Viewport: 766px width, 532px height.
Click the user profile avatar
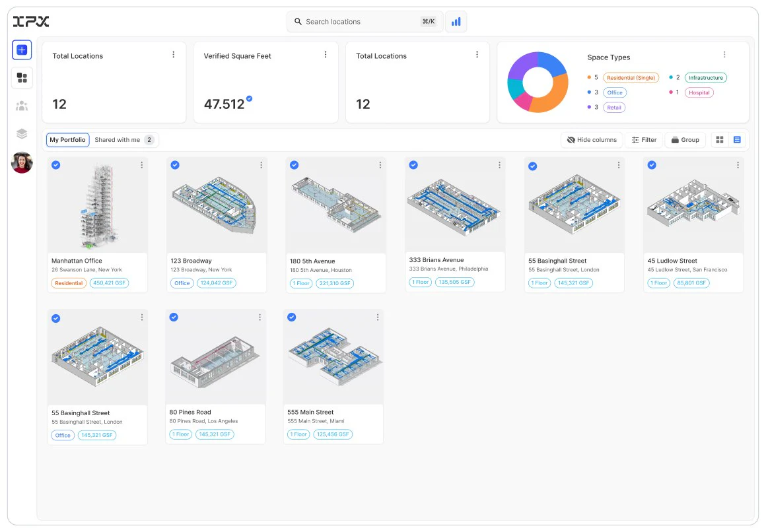(x=22, y=162)
